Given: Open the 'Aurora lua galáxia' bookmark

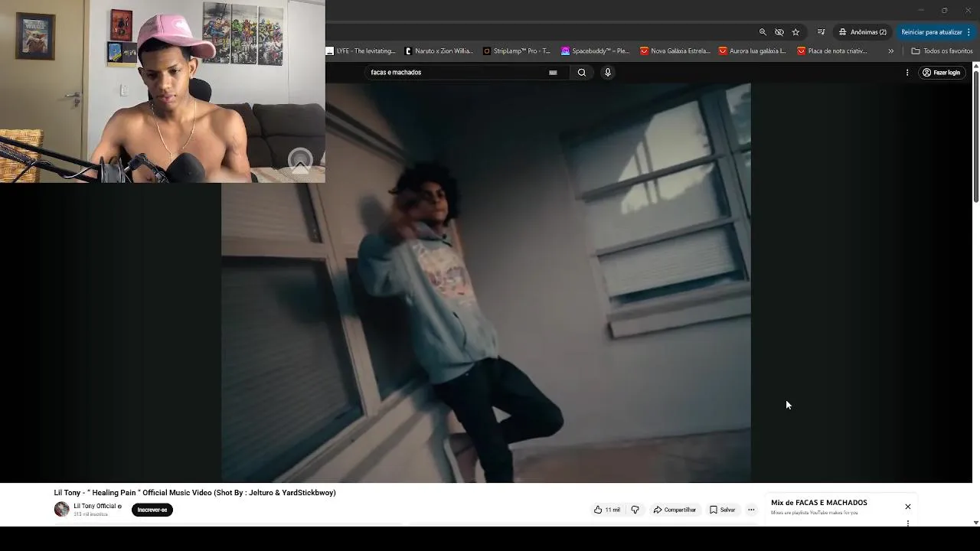Looking at the screenshot, I should tap(753, 51).
